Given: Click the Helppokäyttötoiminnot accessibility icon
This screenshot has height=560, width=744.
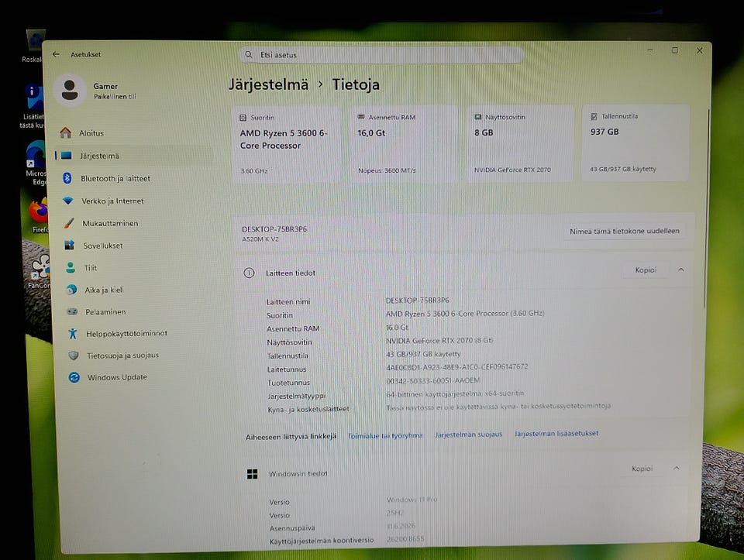Looking at the screenshot, I should point(73,333).
